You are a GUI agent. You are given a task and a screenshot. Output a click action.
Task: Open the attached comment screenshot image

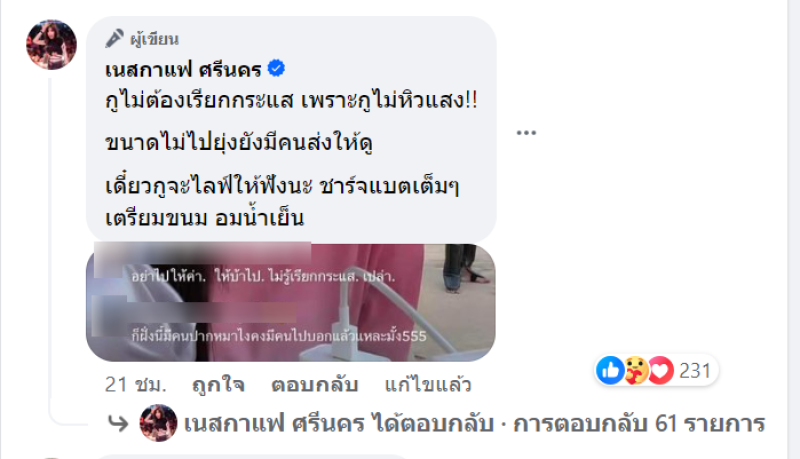tap(290, 302)
